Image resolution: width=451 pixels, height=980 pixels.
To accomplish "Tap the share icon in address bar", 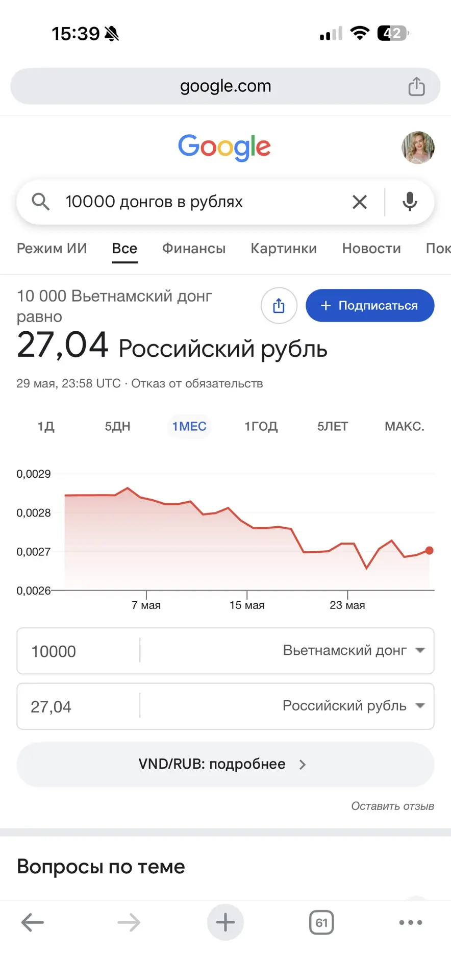I will point(416,86).
